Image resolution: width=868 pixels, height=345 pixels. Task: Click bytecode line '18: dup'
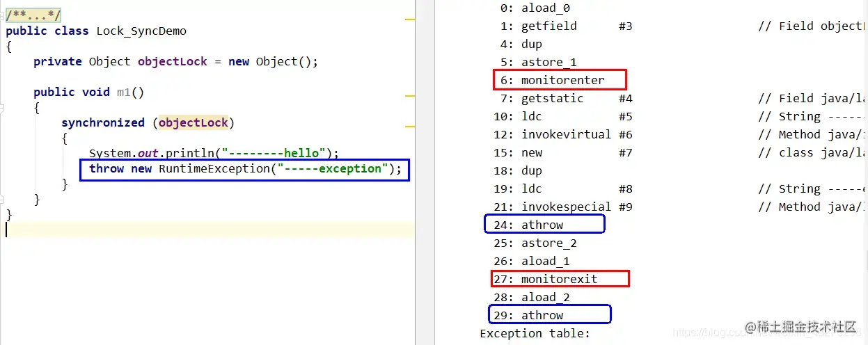[x=518, y=170]
